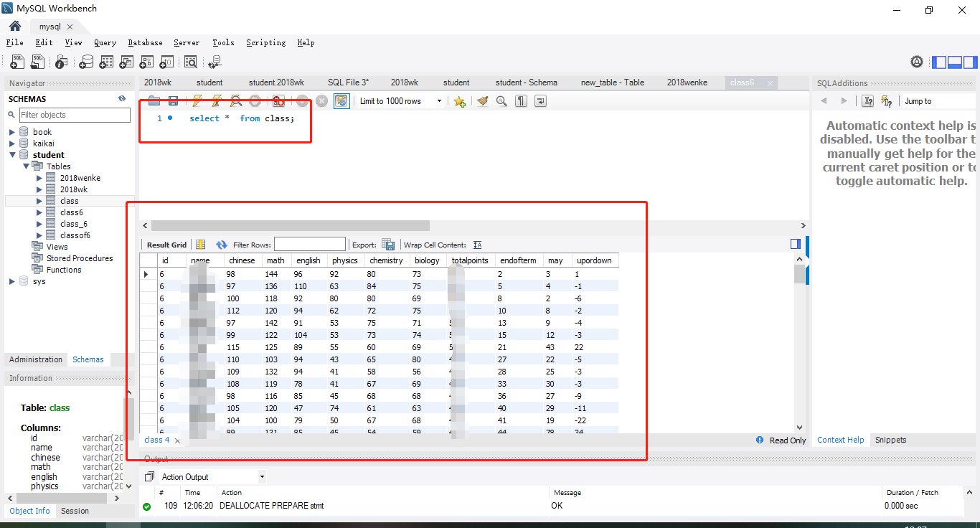The image size is (980, 528).
Task: Beautify the query with the broom icon
Action: tap(482, 101)
